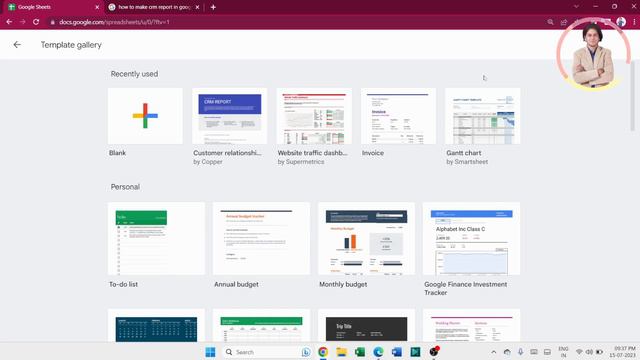Open File Explorer from the taskbar
The image size is (640, 360).
pyautogui.click(x=341, y=352)
